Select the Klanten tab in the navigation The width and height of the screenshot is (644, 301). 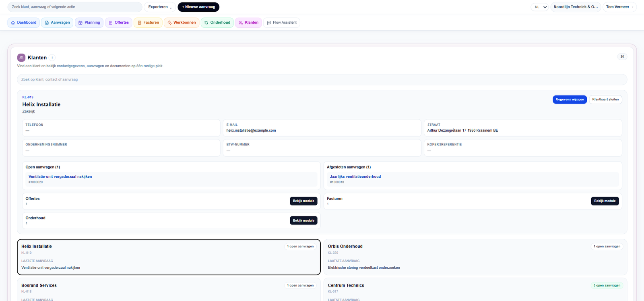248,23
